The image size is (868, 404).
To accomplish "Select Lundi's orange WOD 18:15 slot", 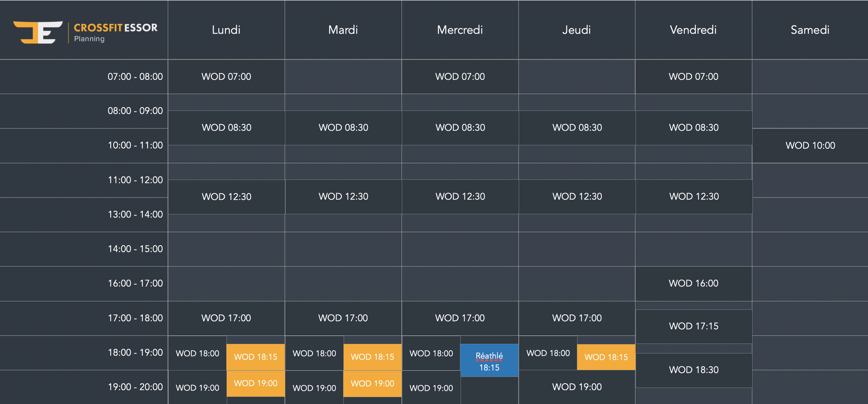I will tap(256, 357).
